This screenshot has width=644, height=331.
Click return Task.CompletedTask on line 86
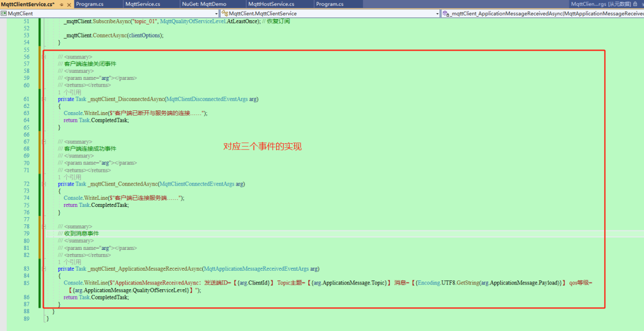click(96, 297)
